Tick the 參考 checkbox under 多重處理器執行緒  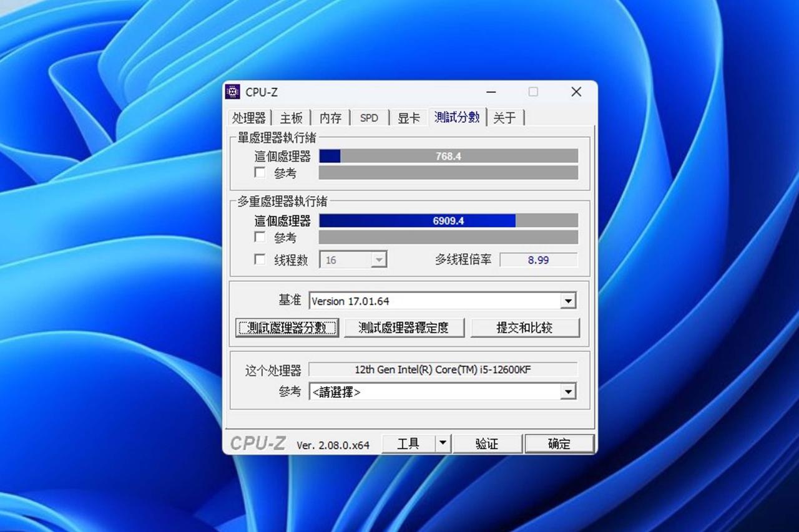(260, 237)
